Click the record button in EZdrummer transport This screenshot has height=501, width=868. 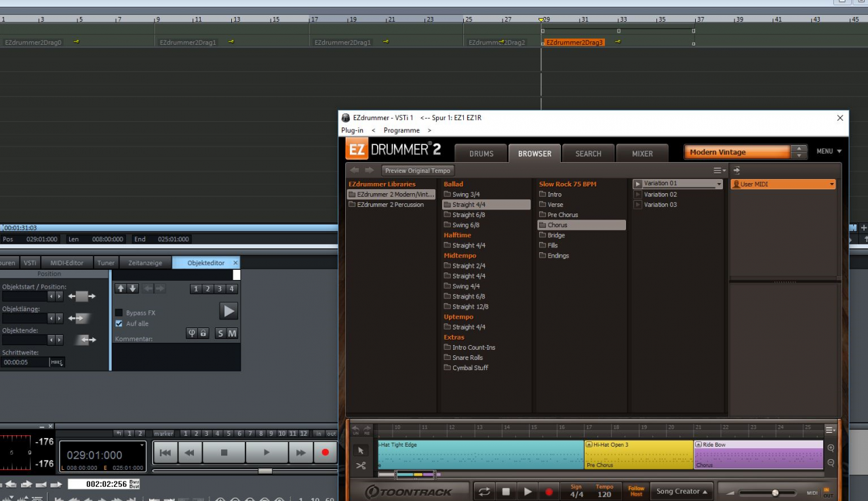pos(549,492)
